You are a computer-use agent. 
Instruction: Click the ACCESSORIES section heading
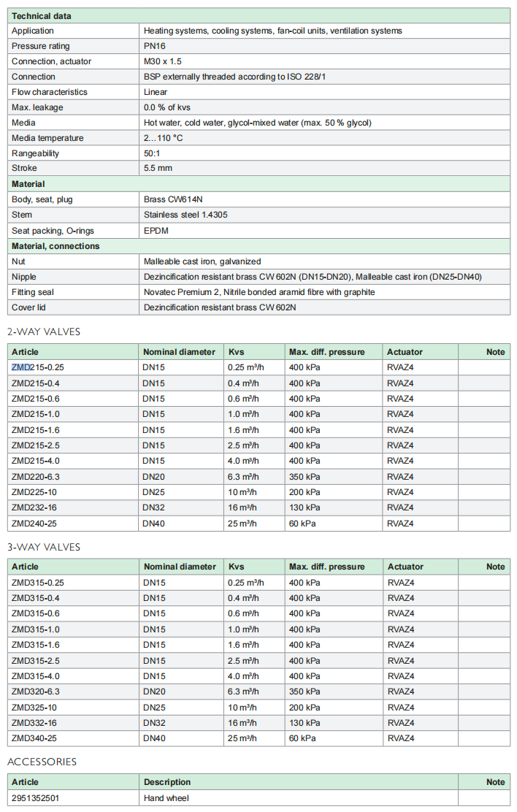tap(42, 762)
